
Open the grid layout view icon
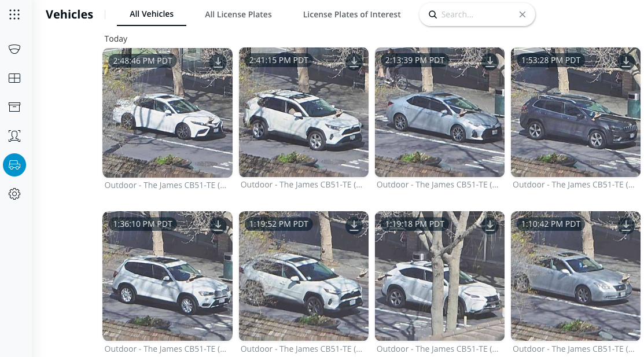14,78
